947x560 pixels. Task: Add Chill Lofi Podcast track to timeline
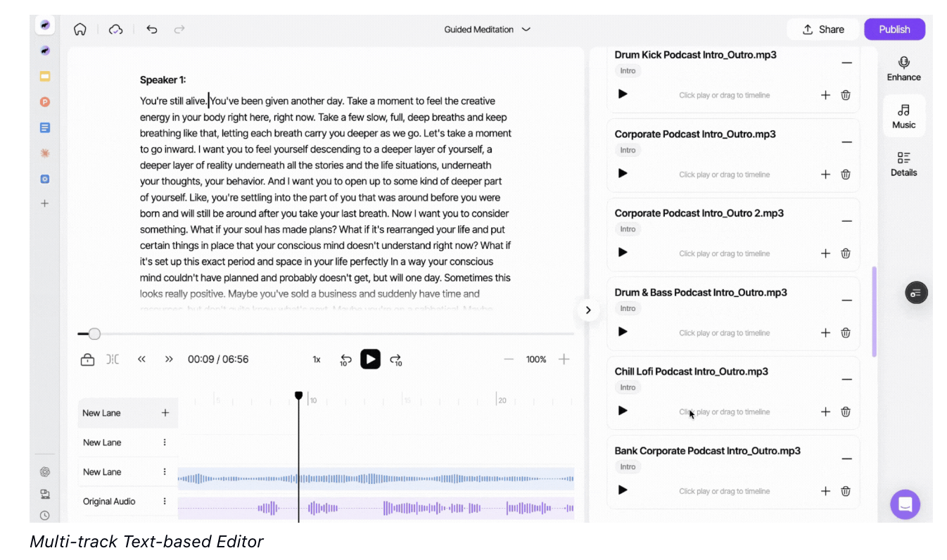pos(825,412)
